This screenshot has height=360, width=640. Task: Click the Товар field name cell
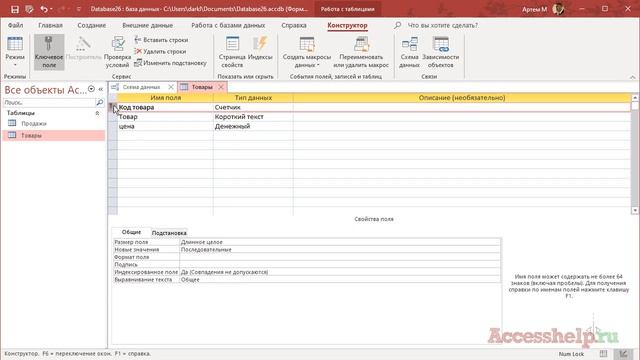(x=165, y=117)
